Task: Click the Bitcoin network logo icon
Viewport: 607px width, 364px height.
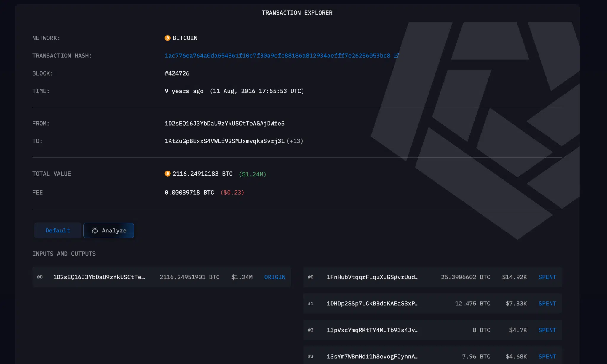Action: (x=167, y=38)
